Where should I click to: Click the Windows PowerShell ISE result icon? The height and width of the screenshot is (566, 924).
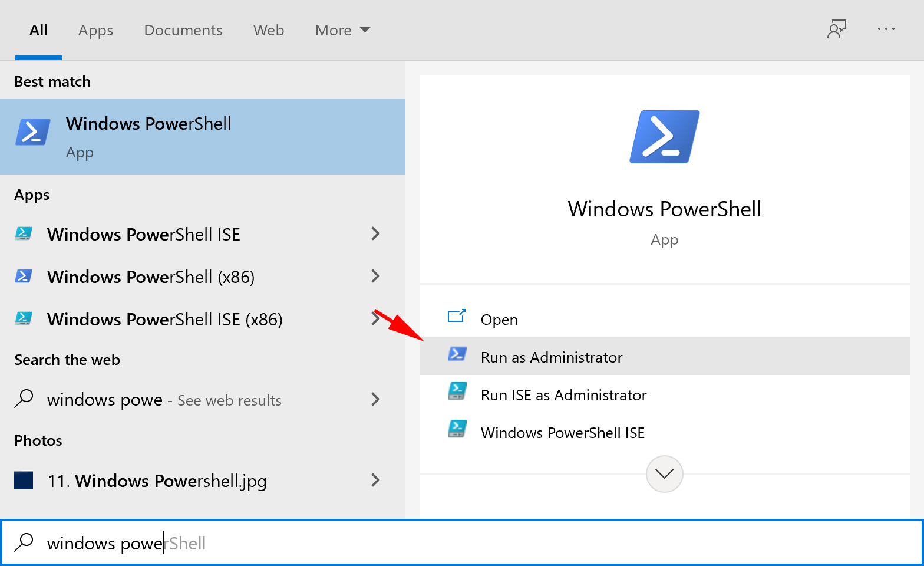pyautogui.click(x=24, y=233)
